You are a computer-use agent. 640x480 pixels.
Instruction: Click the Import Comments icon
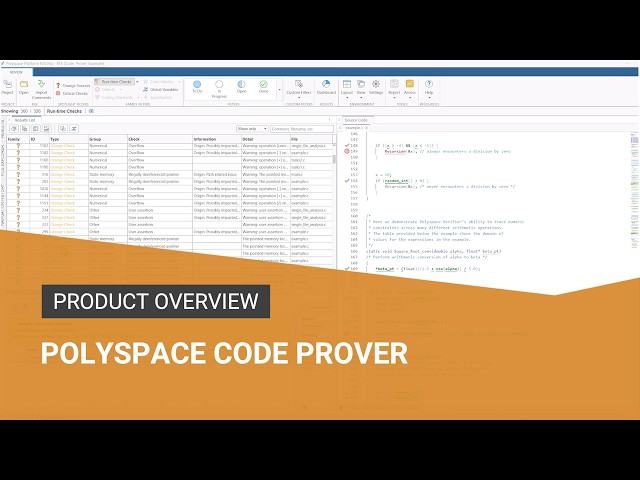pyautogui.click(x=41, y=89)
